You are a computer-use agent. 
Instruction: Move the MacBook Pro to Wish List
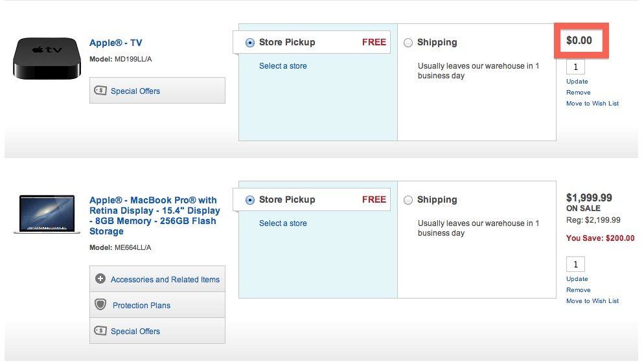click(592, 301)
